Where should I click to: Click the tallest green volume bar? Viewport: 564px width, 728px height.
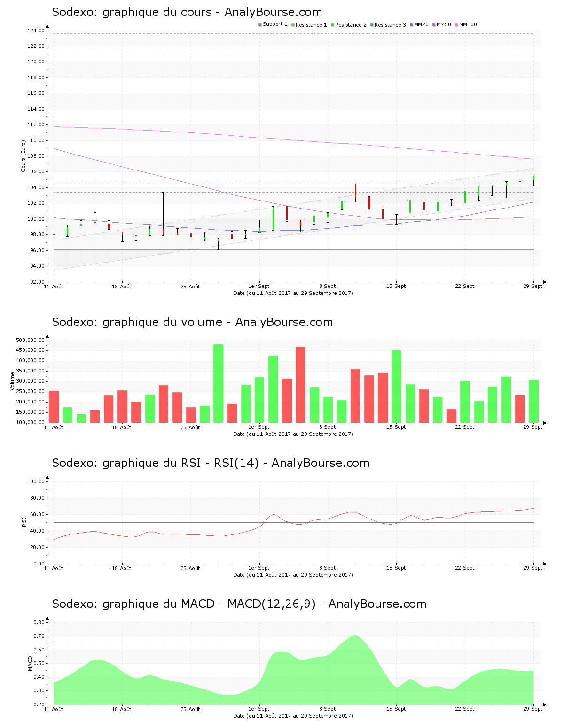pos(219,383)
